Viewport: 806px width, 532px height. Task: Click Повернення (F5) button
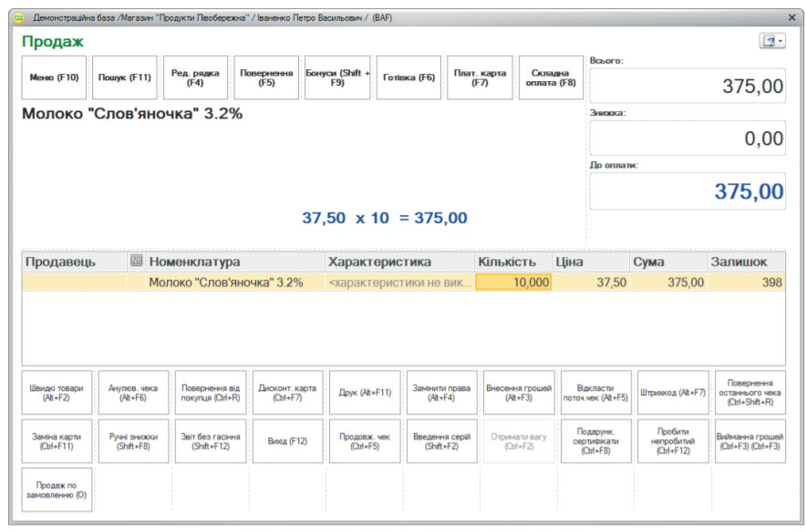point(266,77)
